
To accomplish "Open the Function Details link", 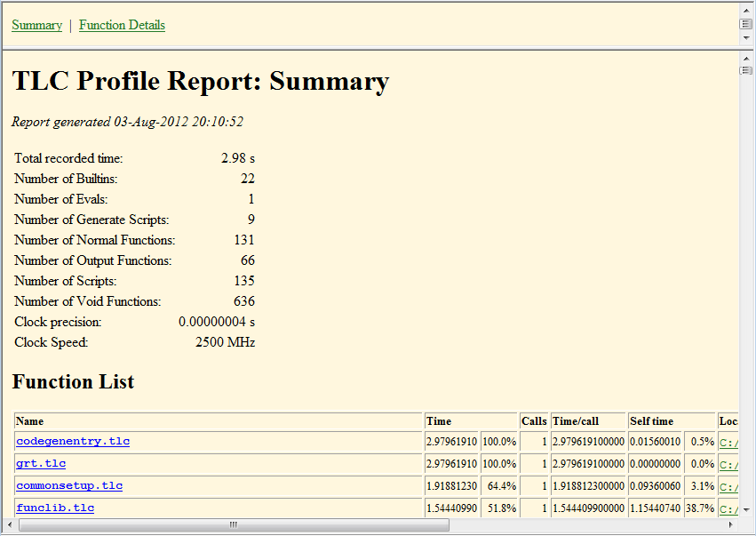I will click(122, 25).
